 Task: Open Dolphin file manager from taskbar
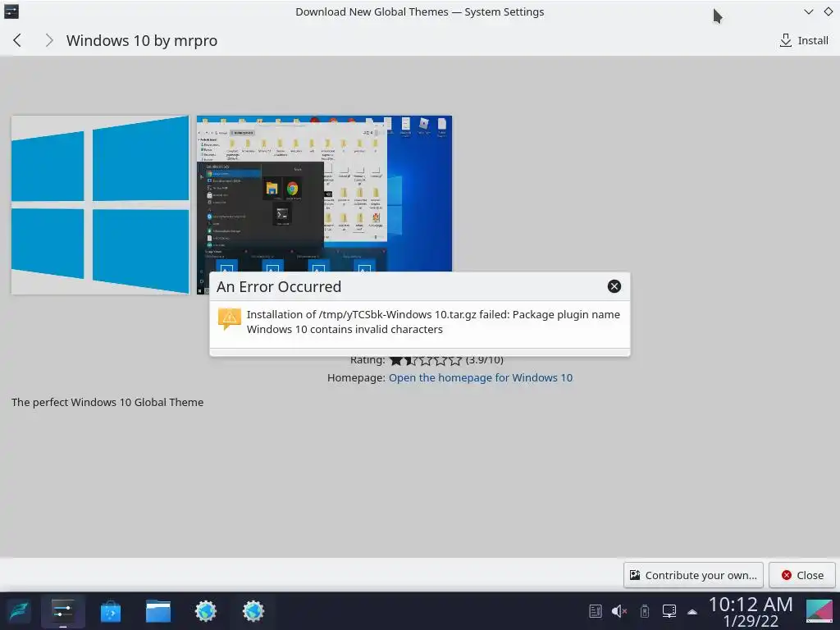(x=158, y=611)
